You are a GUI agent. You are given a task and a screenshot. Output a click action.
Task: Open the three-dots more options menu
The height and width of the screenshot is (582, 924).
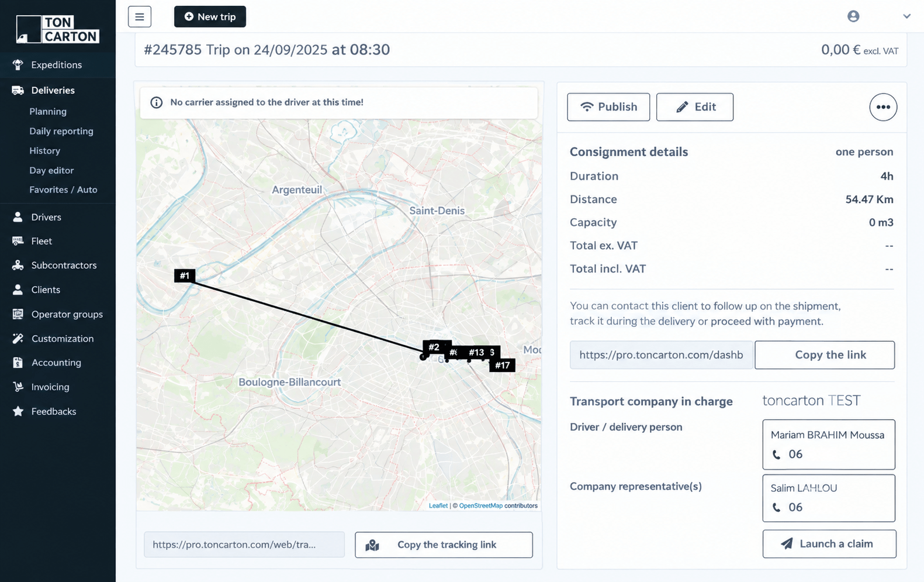point(883,107)
